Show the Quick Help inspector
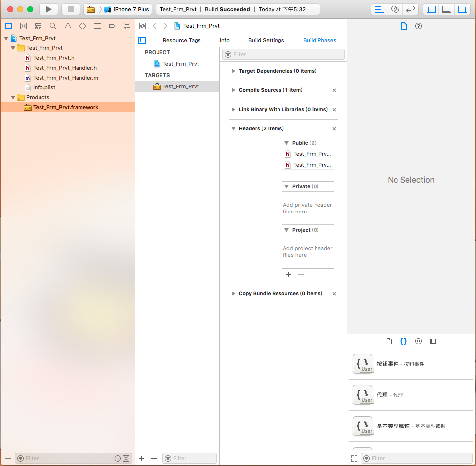Viewport: 476px width, 466px height. (x=418, y=26)
